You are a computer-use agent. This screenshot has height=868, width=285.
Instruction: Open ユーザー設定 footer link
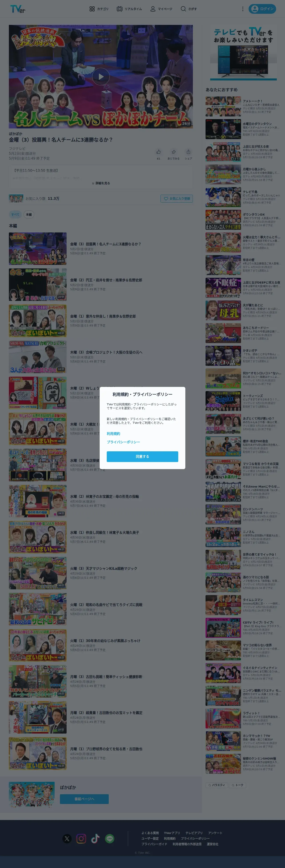coord(150,838)
